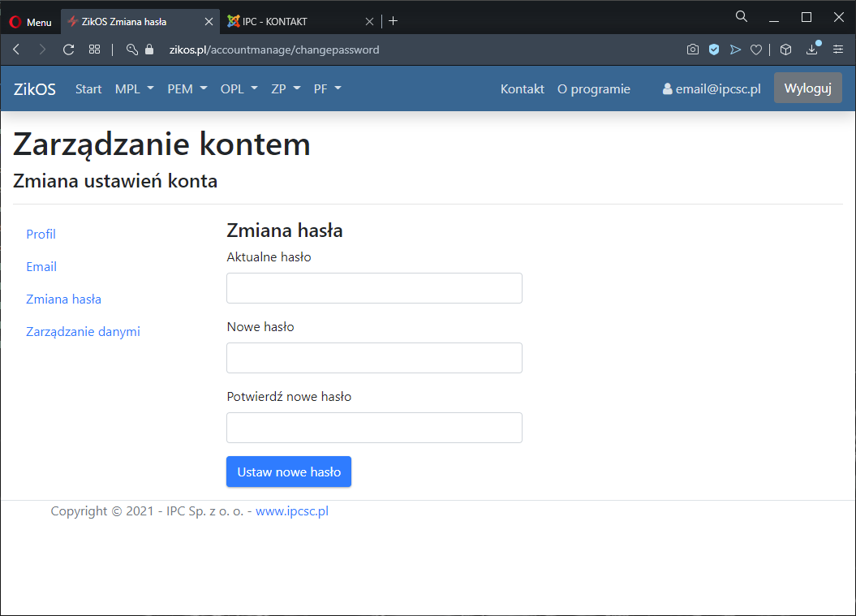Focus the Aktualne hasło input field

pyautogui.click(x=374, y=288)
